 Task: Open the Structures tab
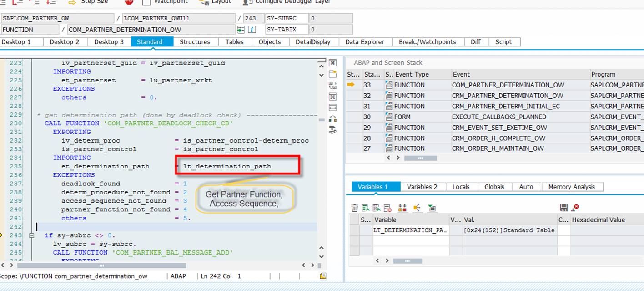(195, 42)
